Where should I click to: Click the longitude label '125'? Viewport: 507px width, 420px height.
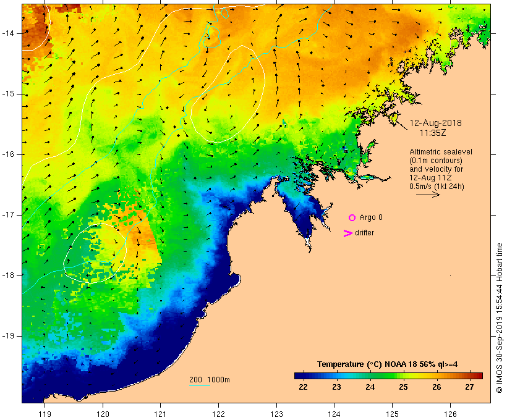(393, 414)
